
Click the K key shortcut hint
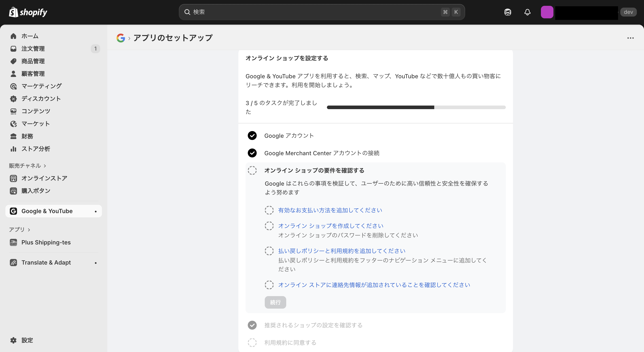456,12
